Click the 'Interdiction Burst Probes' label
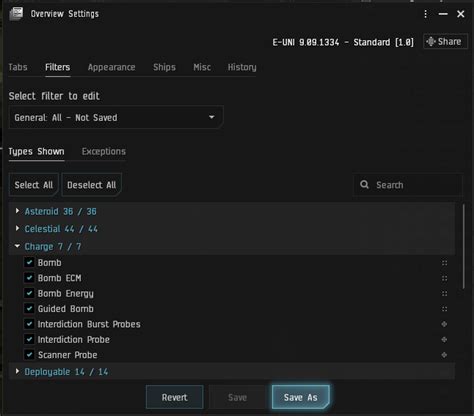Viewport: 474px width, 416px height. coord(89,324)
